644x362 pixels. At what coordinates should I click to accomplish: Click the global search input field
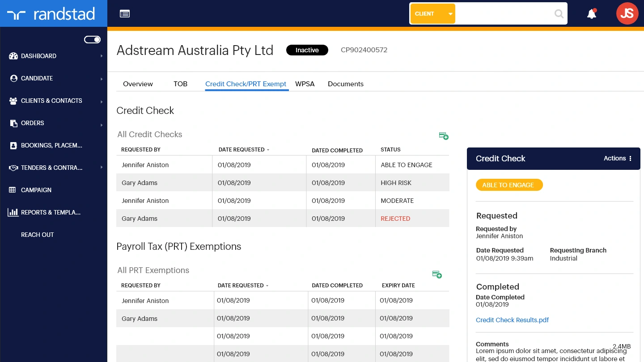click(x=504, y=14)
